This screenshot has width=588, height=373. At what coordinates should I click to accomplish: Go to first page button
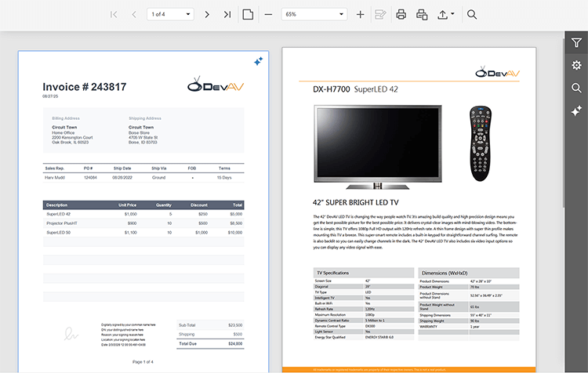coord(114,15)
